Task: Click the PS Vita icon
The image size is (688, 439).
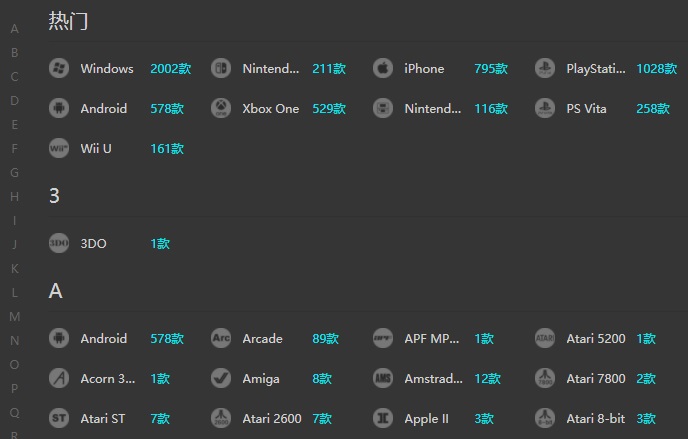Action: (x=545, y=108)
